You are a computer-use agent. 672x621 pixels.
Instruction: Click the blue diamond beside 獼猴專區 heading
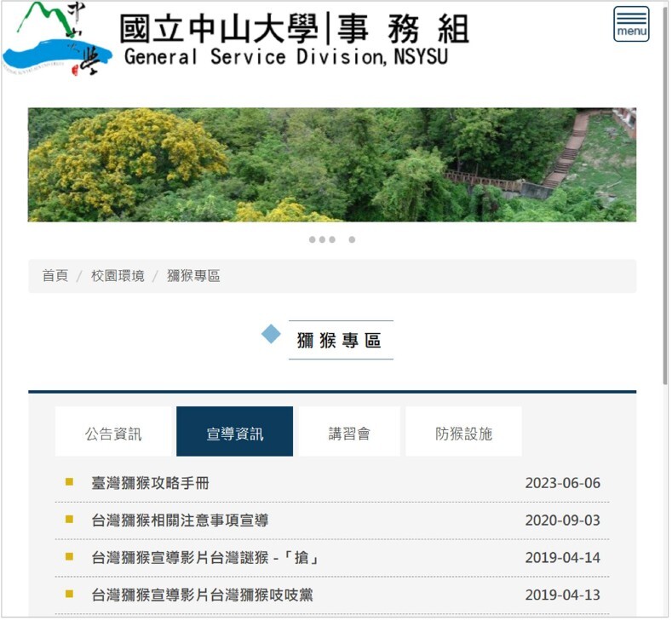(x=271, y=334)
